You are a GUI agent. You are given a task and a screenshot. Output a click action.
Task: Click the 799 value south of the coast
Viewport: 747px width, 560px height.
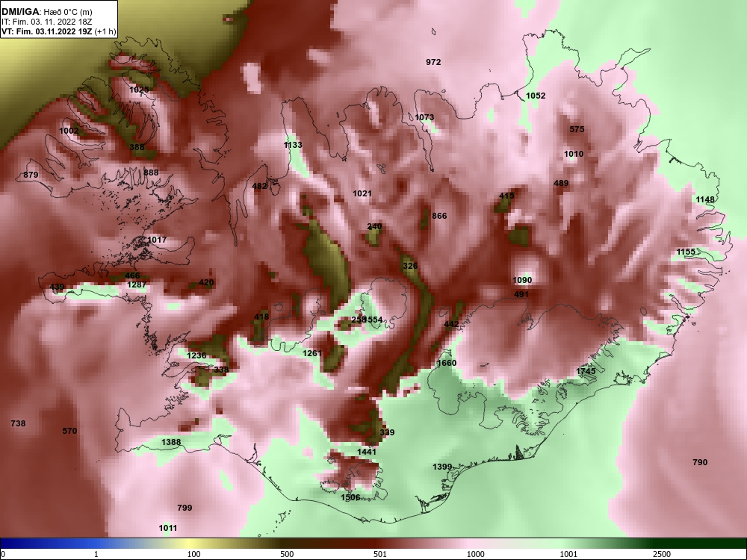point(185,508)
